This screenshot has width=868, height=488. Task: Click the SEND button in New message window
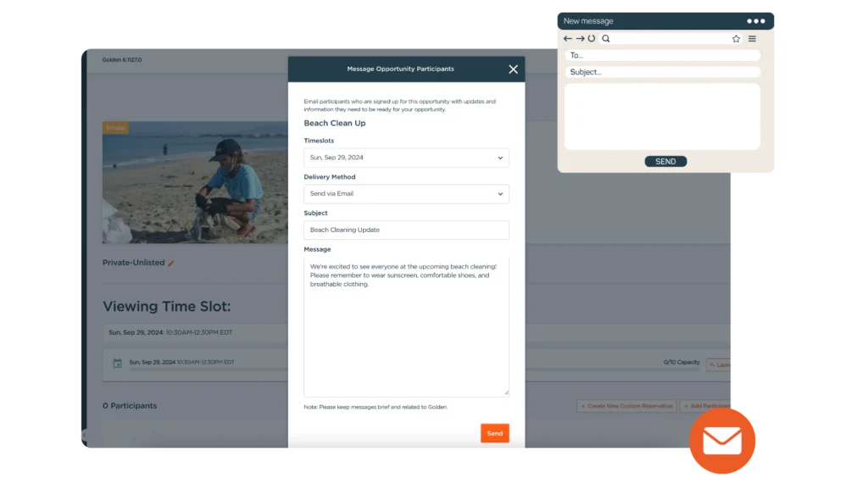665,162
